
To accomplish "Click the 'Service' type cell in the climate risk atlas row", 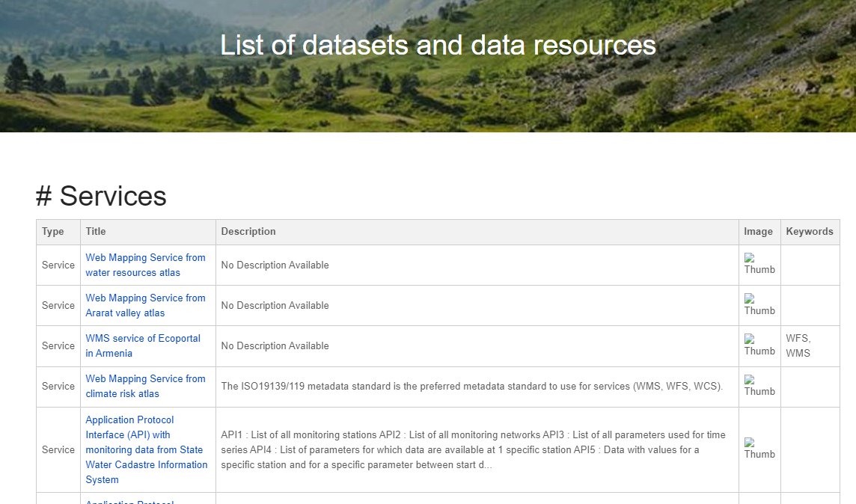I will click(58, 386).
